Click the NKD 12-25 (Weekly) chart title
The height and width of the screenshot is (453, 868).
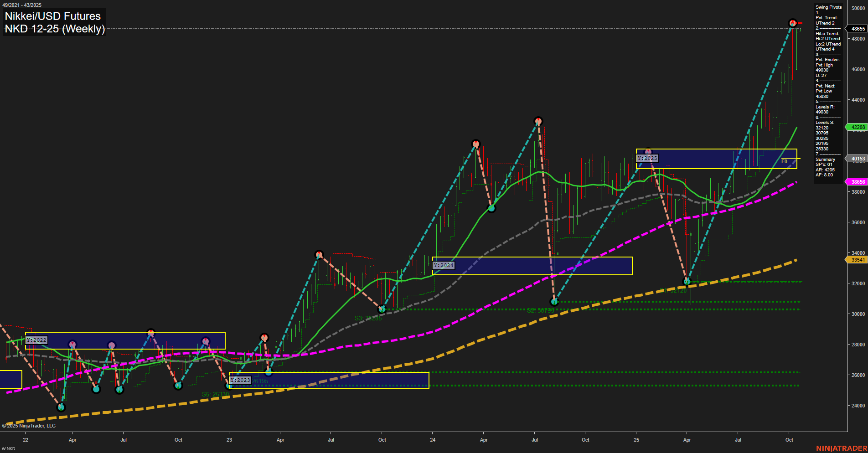[x=55, y=29]
